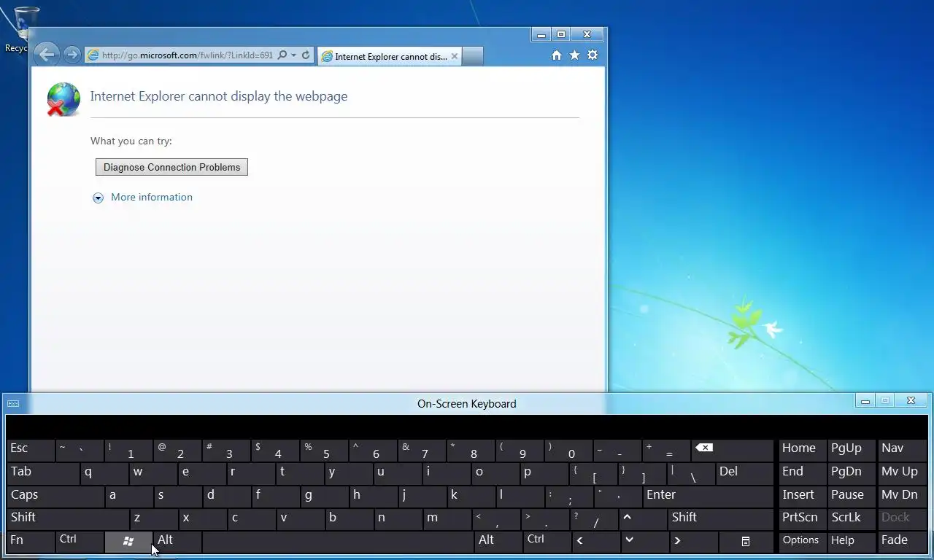Click in the URL address field
Image resolution: width=934 pixels, height=560 pixels.
click(188, 55)
